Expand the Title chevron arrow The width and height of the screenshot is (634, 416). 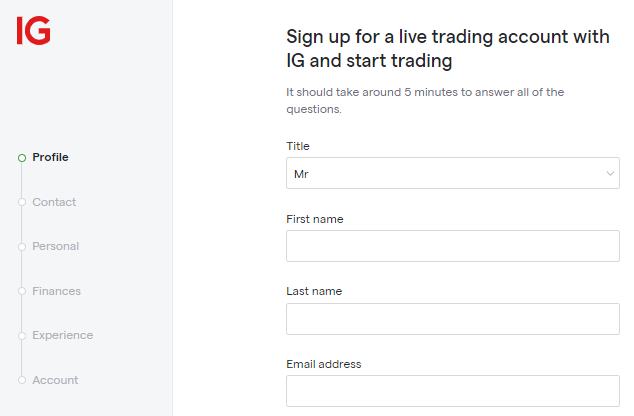pyautogui.click(x=610, y=174)
